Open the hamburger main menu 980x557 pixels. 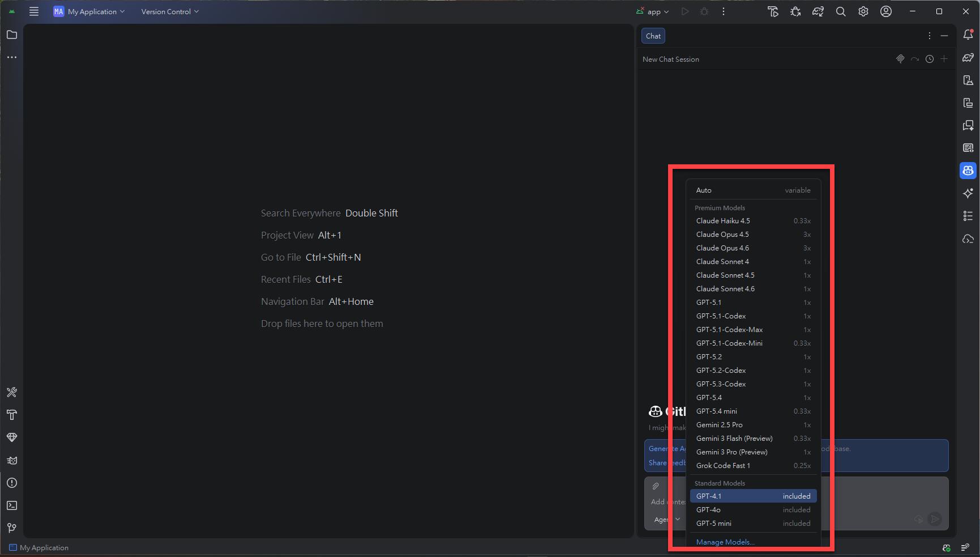point(34,12)
